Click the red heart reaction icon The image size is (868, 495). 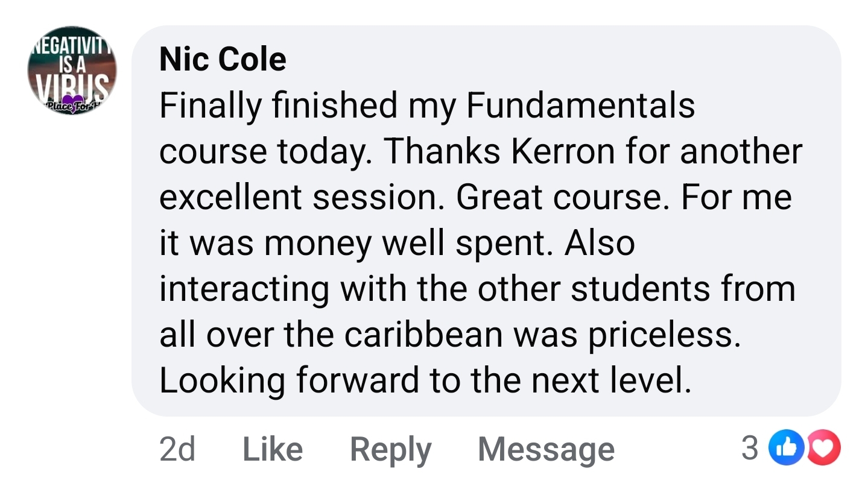coord(823,449)
